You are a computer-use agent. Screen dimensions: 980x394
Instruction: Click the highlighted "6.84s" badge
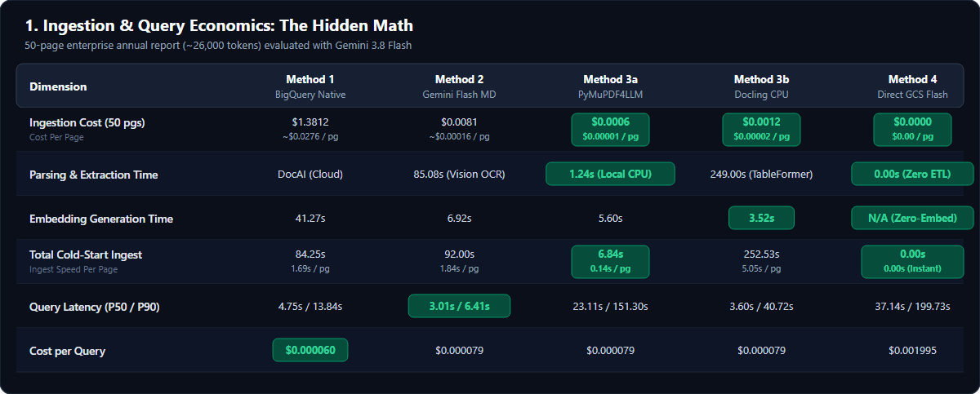[610, 262]
